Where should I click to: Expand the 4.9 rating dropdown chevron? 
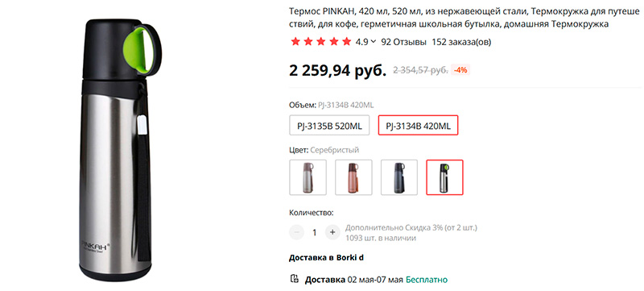click(374, 41)
